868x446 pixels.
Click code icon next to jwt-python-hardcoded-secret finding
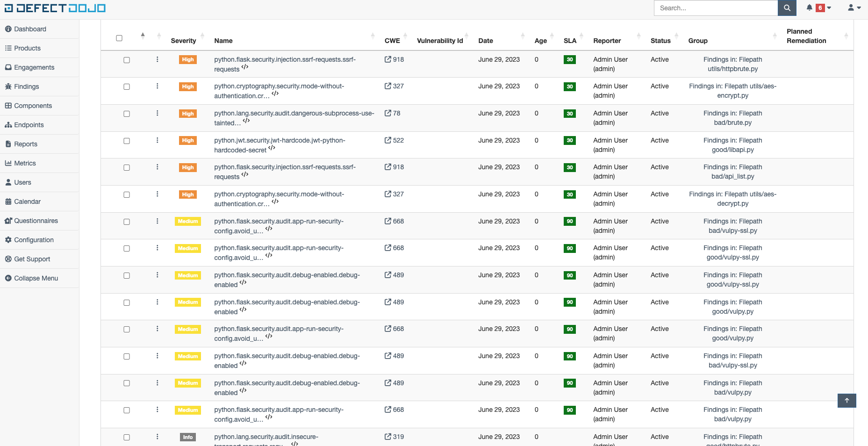pyautogui.click(x=272, y=148)
